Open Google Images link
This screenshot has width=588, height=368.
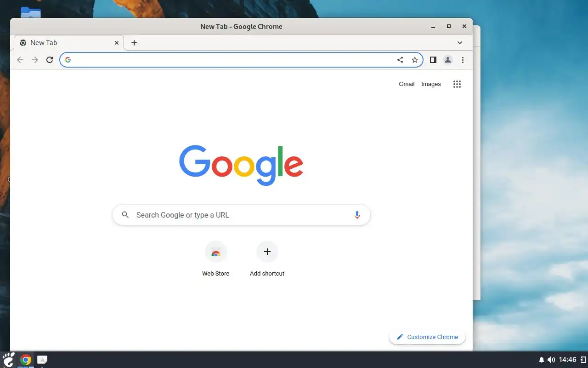[x=431, y=84]
